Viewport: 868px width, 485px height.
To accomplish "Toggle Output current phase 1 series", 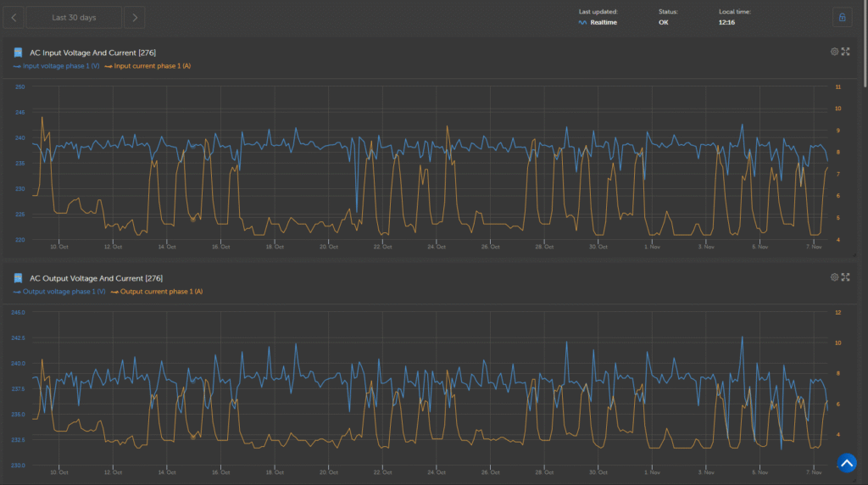I will point(160,292).
